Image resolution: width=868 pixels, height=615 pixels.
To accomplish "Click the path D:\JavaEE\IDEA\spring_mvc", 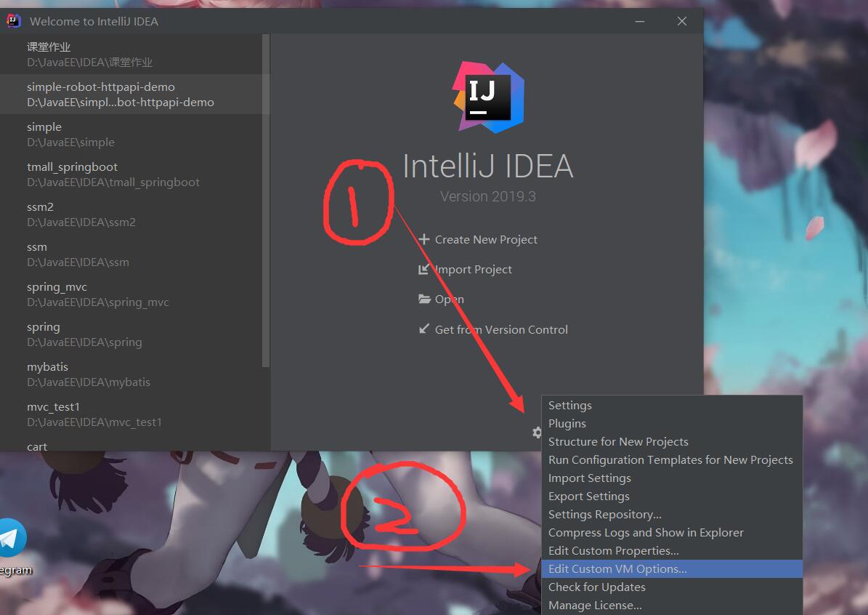I will click(x=98, y=302).
